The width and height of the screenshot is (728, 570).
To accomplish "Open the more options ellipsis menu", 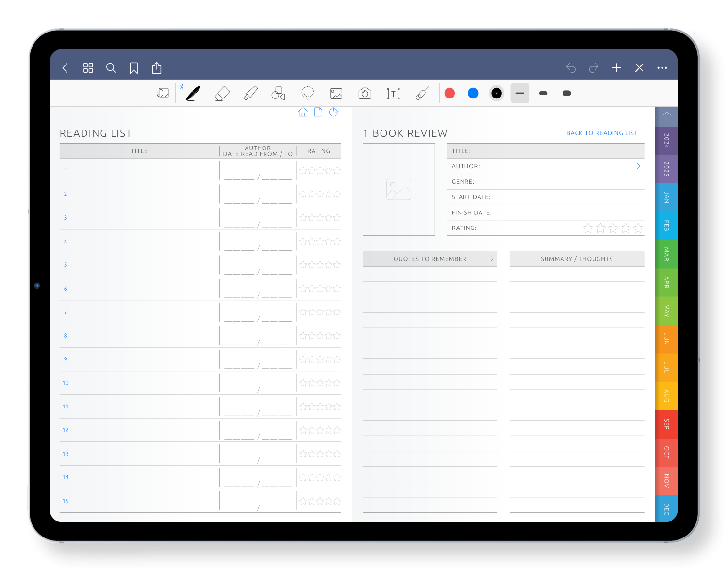I will coord(662,68).
